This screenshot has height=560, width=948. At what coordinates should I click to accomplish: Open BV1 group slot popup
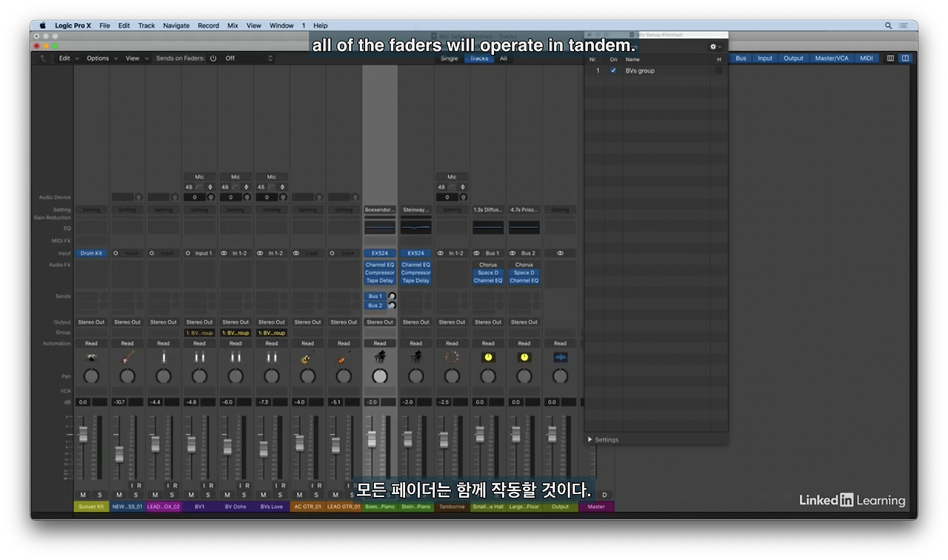click(199, 333)
